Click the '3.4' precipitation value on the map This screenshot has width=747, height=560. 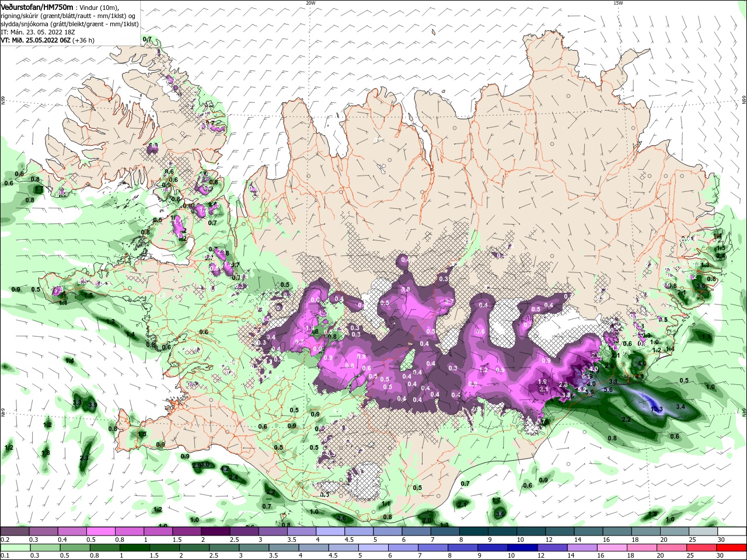680,407
